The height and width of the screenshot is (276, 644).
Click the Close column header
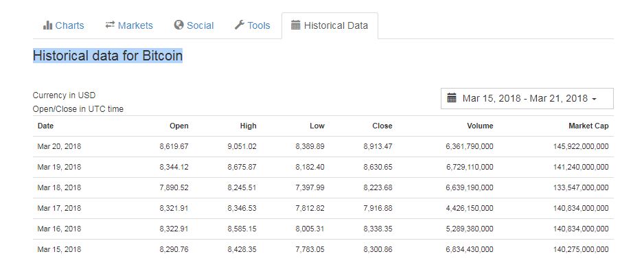pyautogui.click(x=382, y=126)
